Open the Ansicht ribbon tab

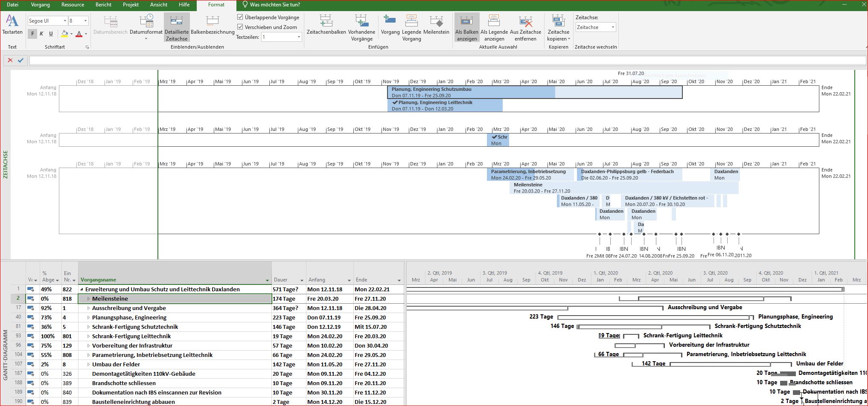[158, 5]
